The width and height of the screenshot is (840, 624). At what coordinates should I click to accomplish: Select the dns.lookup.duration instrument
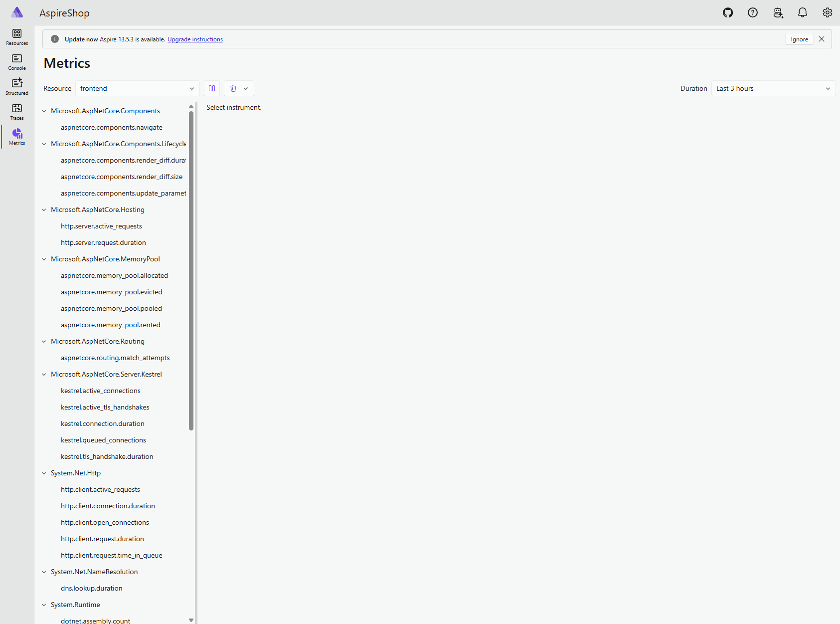point(92,588)
